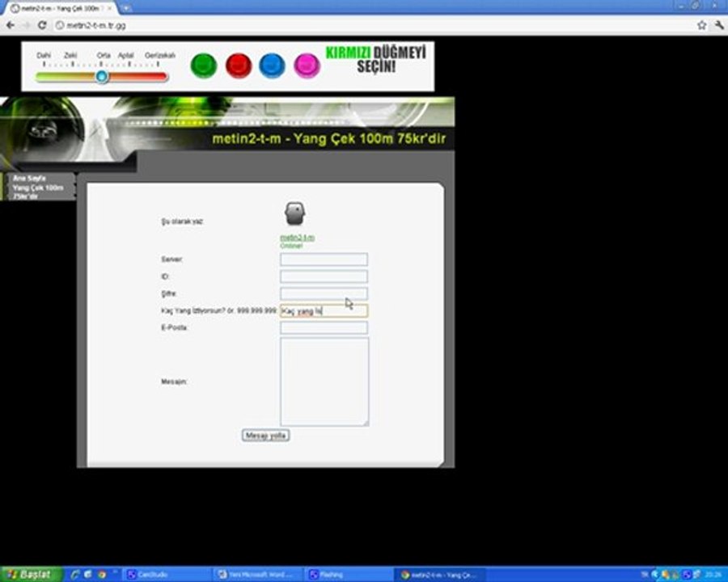Viewport: 728px width, 582px height.
Task: Click inside the Mesajın text area
Action: 324,382
